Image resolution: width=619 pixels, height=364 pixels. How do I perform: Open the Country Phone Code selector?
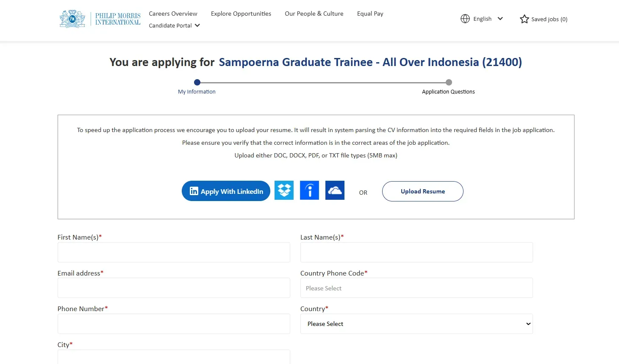416,288
